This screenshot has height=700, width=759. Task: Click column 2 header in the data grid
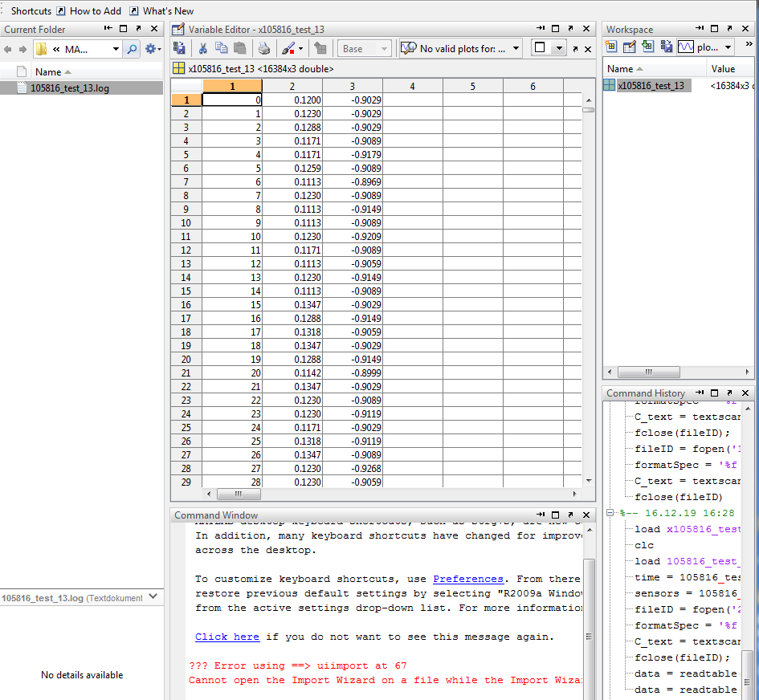point(292,86)
